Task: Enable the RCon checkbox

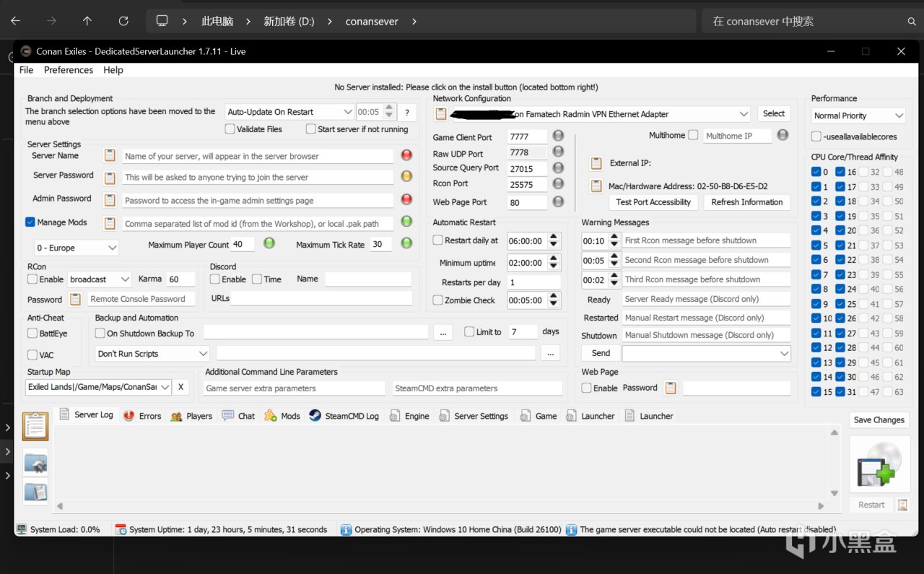Action: (x=32, y=279)
